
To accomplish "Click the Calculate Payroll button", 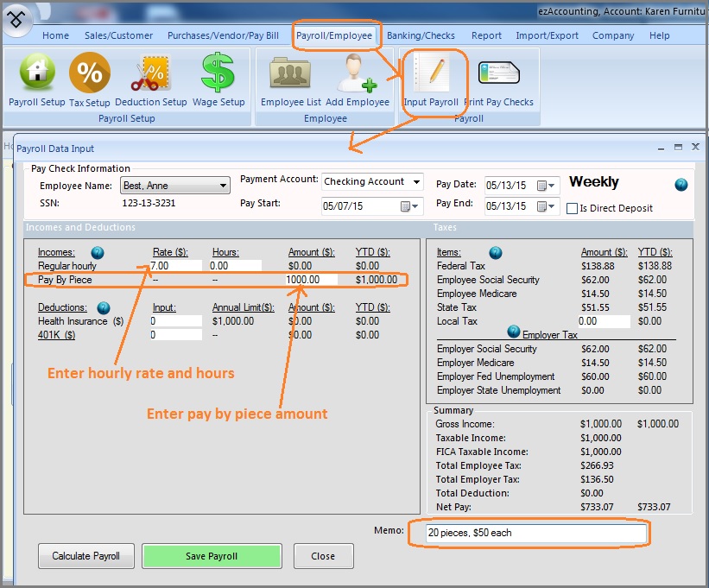I will click(85, 556).
